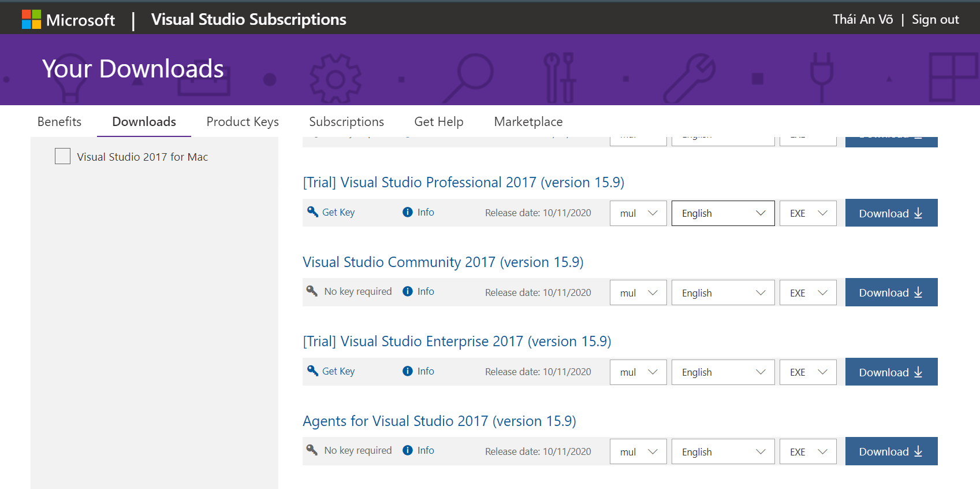Image resolution: width=980 pixels, height=489 pixels.
Task: Select the Downloads tab
Action: (144, 121)
